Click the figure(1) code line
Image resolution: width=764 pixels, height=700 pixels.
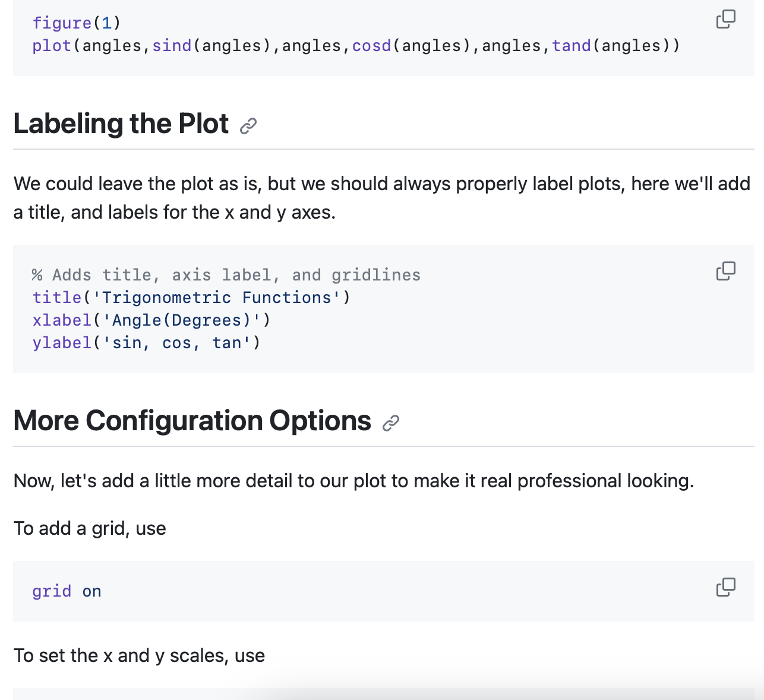(x=77, y=23)
